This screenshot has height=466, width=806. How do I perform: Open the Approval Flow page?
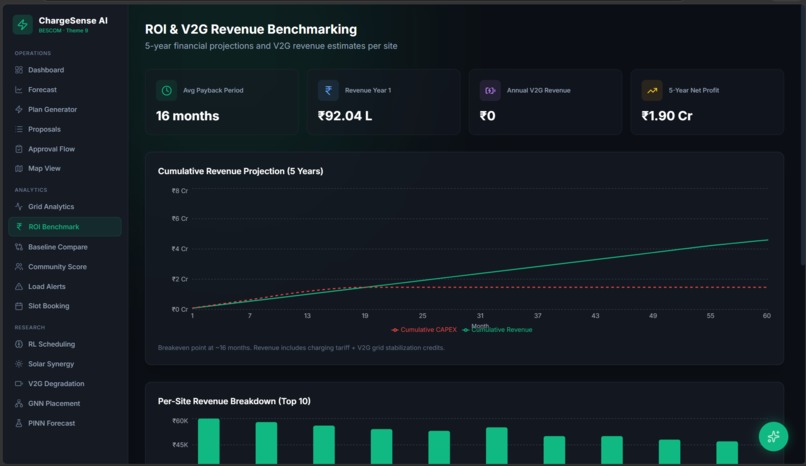tap(65, 149)
